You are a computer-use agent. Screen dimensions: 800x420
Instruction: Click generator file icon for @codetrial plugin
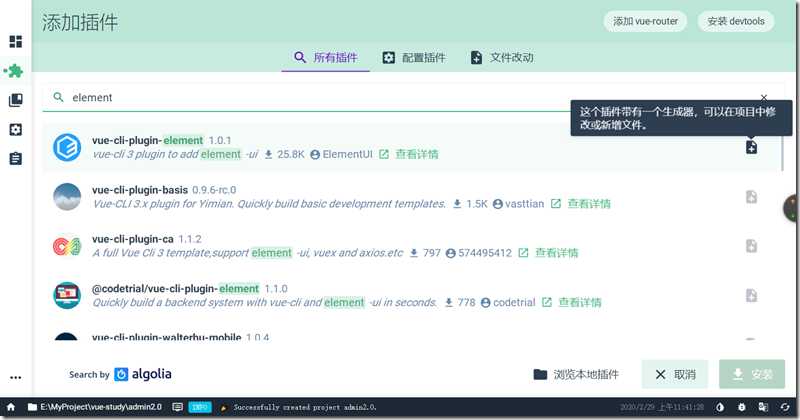pos(751,295)
